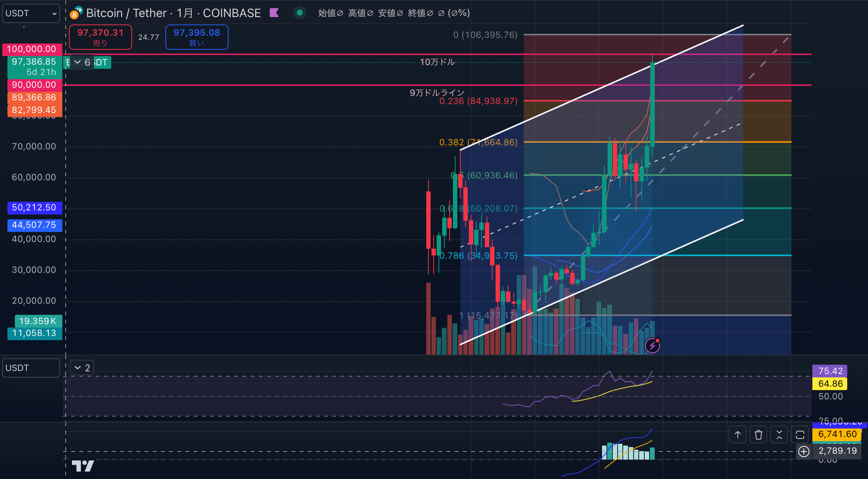Click the purple flag icon beside COINBASE
This screenshot has height=479, width=868.
point(274,13)
